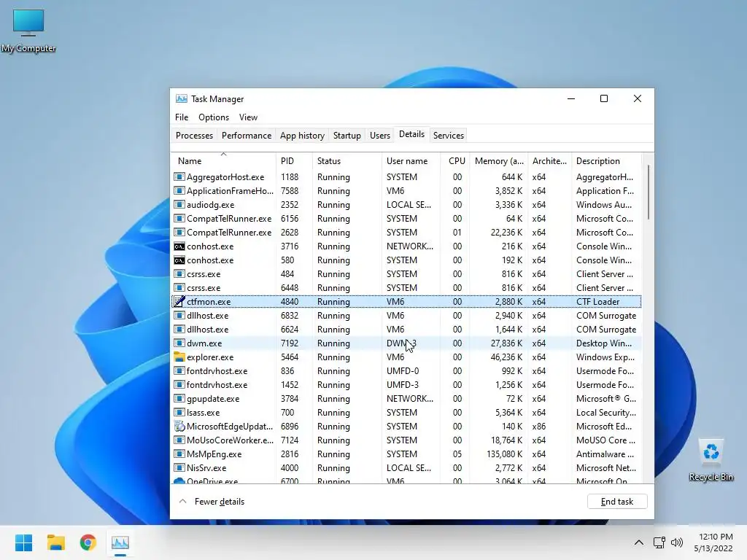Collapse to Fewer details view

[x=212, y=502]
